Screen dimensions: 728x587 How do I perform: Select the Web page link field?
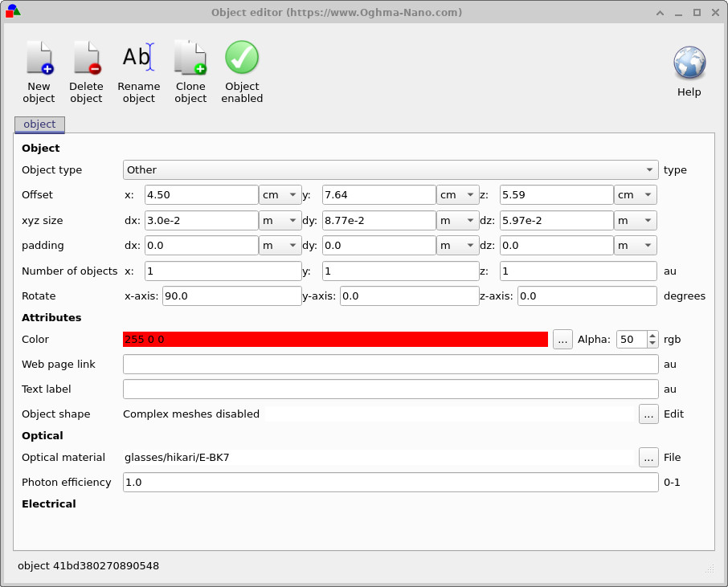(389, 364)
